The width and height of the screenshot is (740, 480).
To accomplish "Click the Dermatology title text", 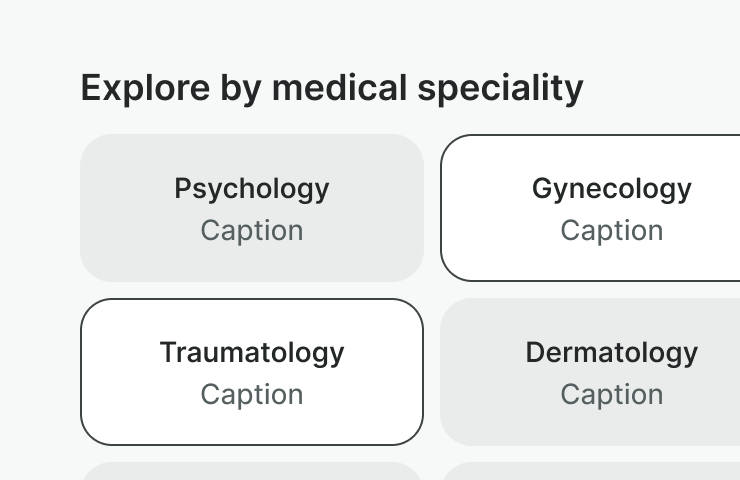I will pyautogui.click(x=611, y=353).
